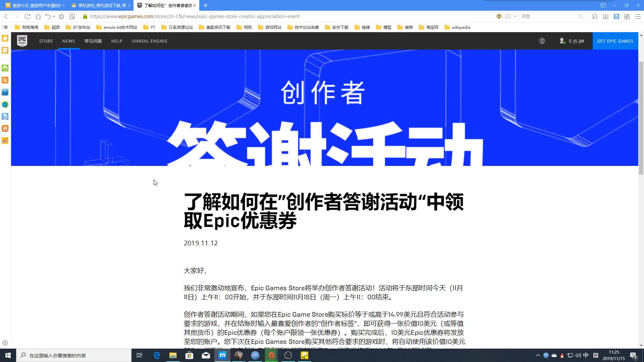Open the wikipedia bookmarks folder

[x=457, y=27]
